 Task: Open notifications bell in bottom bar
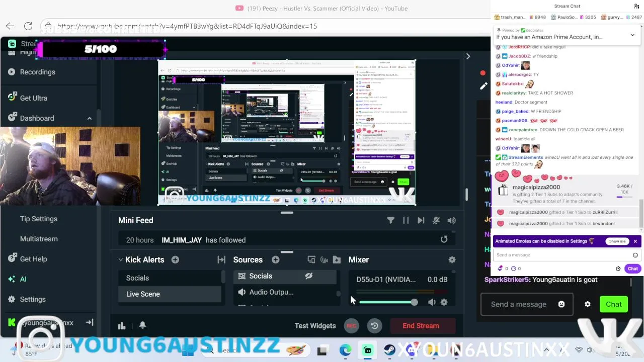point(142,326)
